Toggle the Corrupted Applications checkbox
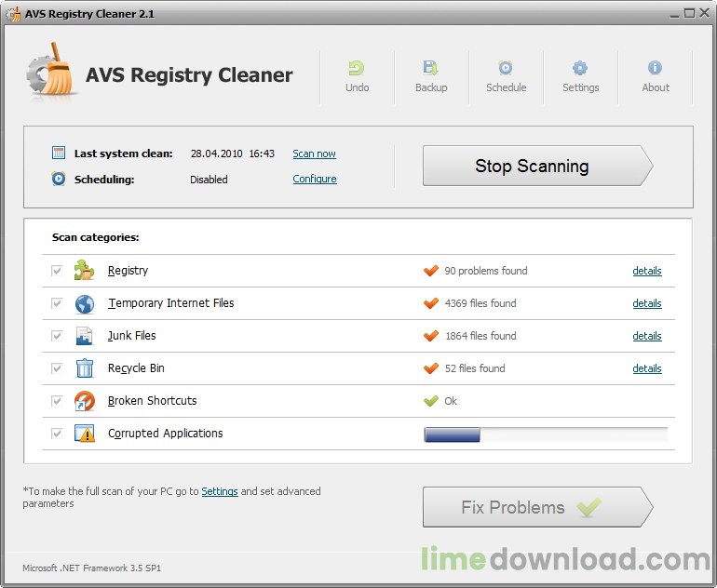 pyautogui.click(x=57, y=434)
